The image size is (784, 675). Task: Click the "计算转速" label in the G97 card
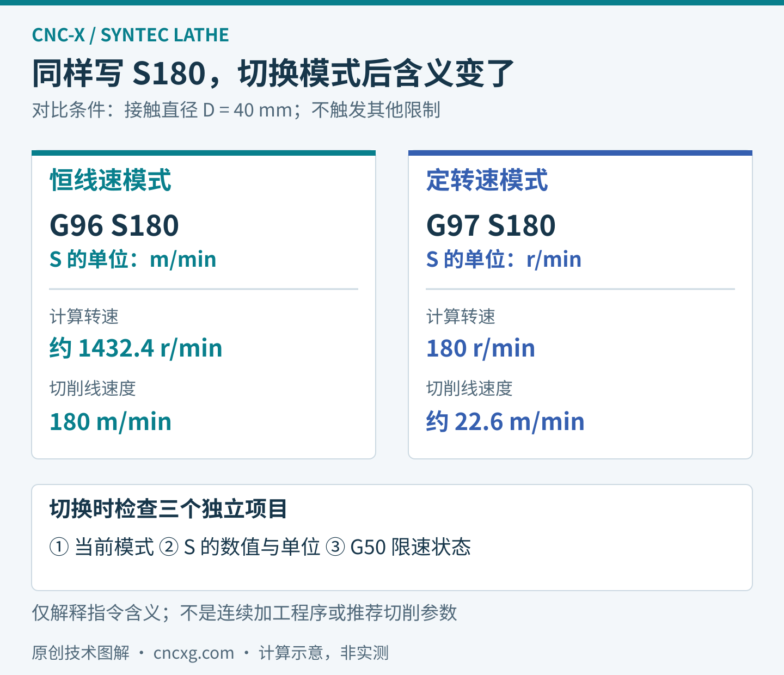[461, 316]
